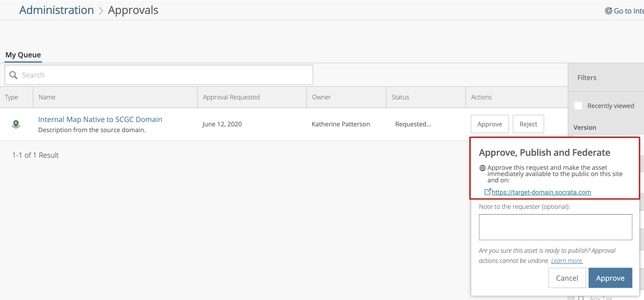The height and width of the screenshot is (300, 644).
Task: Click the search magnifier icon
Action: point(13,75)
